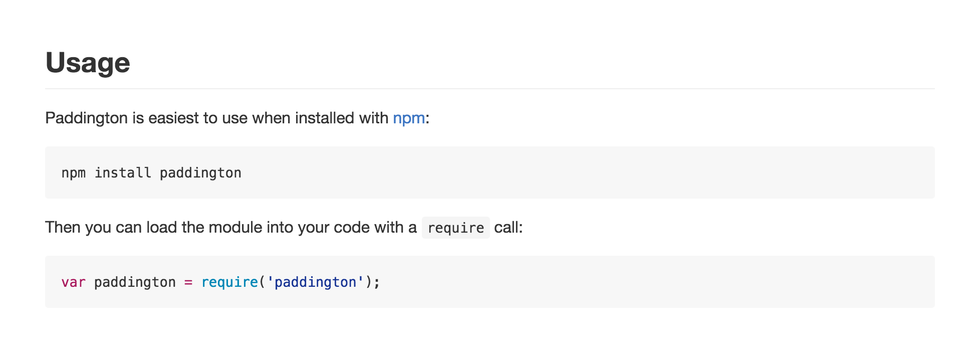
Task: Open the npm hyperlink
Action: 409,118
